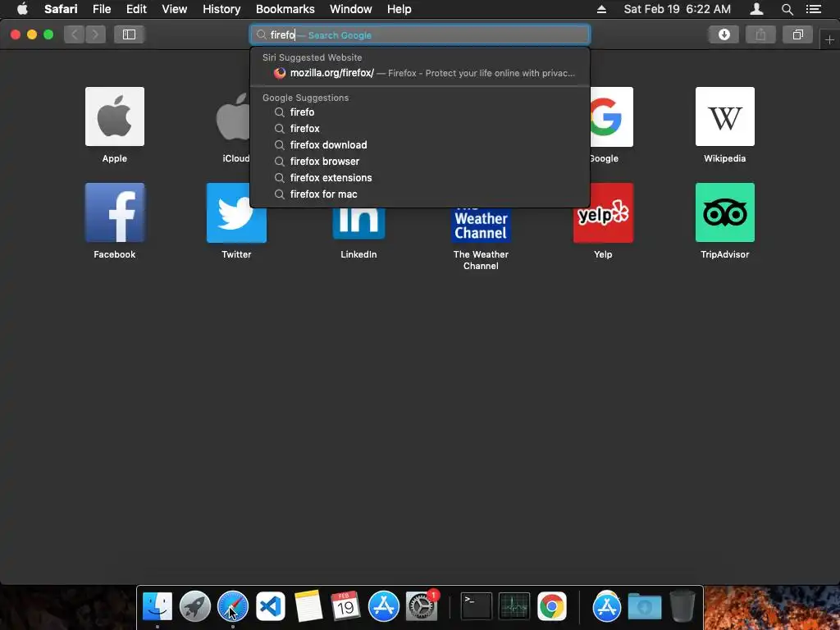This screenshot has width=840, height=630.
Task: Click Safari compass icon in Dock
Action: pos(233,606)
